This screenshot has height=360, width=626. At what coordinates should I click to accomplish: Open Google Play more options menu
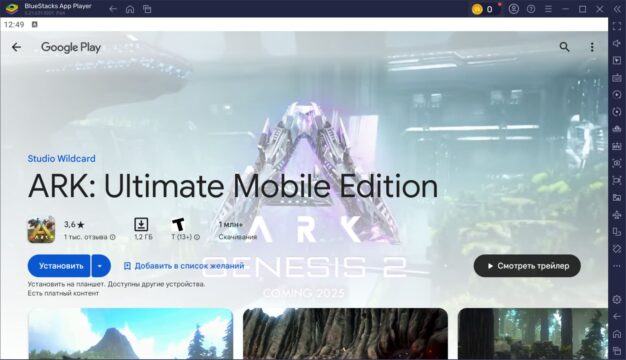point(592,47)
